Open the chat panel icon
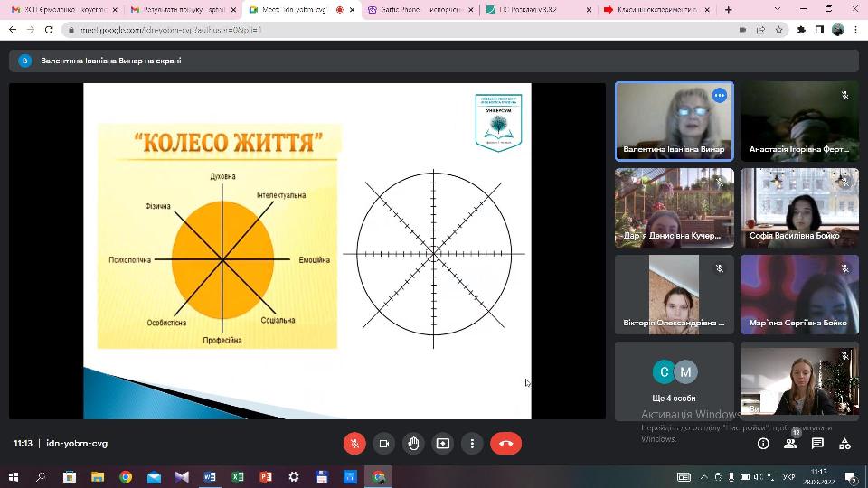The width and height of the screenshot is (868, 488). point(817,444)
